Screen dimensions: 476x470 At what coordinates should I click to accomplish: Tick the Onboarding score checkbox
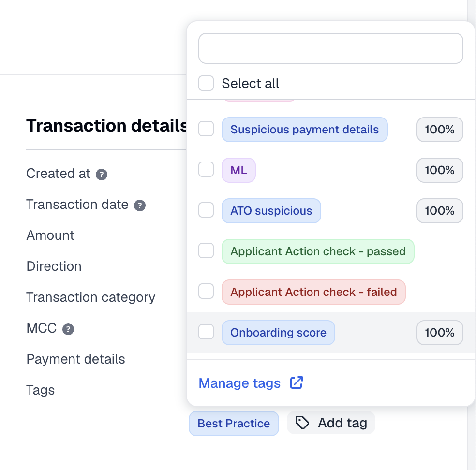pyautogui.click(x=206, y=332)
